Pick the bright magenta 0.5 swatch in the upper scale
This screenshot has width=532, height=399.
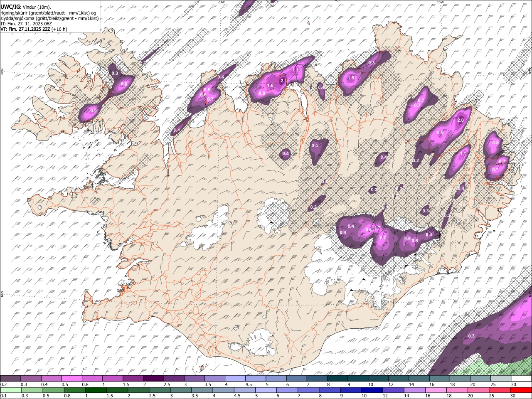[x=71, y=379]
